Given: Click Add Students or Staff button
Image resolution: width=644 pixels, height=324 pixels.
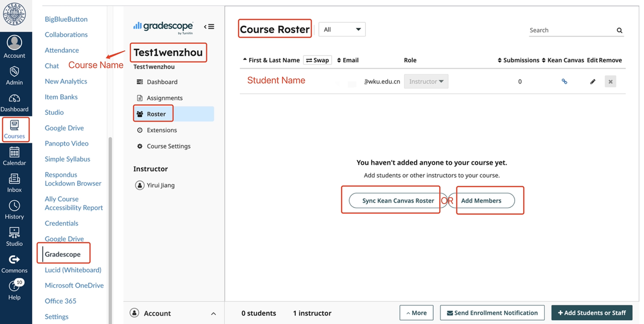Looking at the screenshot, I should coord(592,313).
